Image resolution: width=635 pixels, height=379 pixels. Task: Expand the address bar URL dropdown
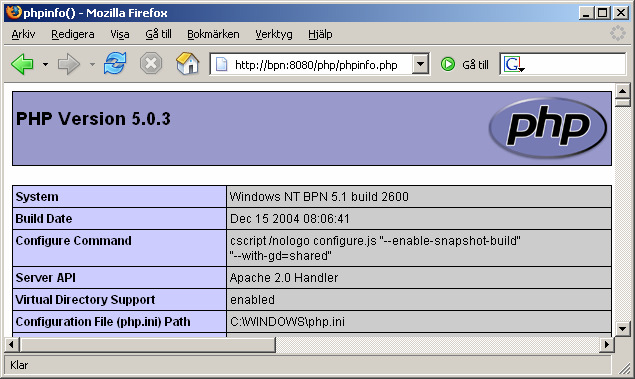coord(420,64)
